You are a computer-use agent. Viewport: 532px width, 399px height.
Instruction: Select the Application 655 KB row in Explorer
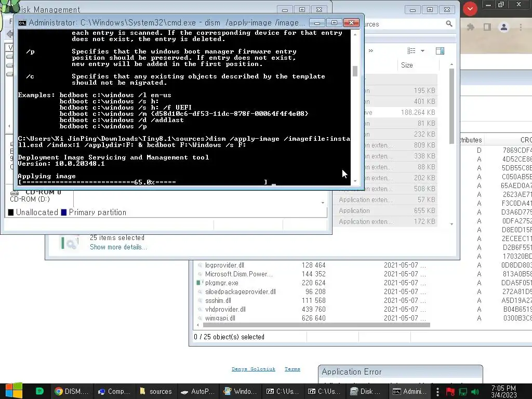[x=385, y=211]
